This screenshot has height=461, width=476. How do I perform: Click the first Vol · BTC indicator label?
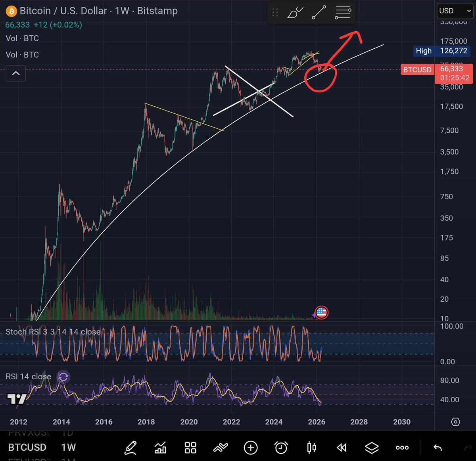click(x=22, y=38)
